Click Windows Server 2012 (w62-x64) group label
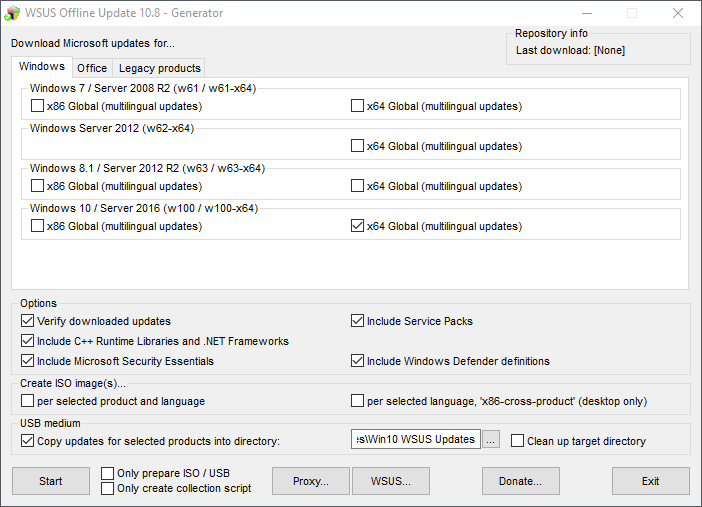 [112, 128]
